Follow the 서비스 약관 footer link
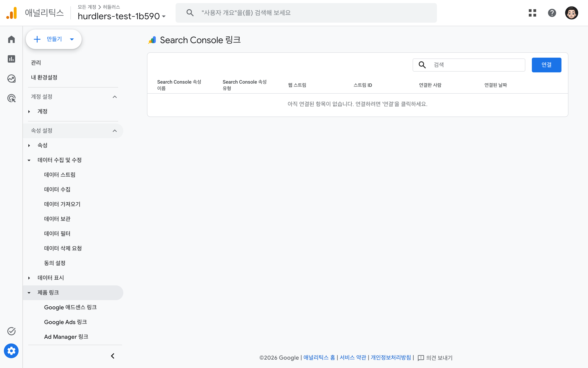The image size is (588, 368). tap(353, 358)
